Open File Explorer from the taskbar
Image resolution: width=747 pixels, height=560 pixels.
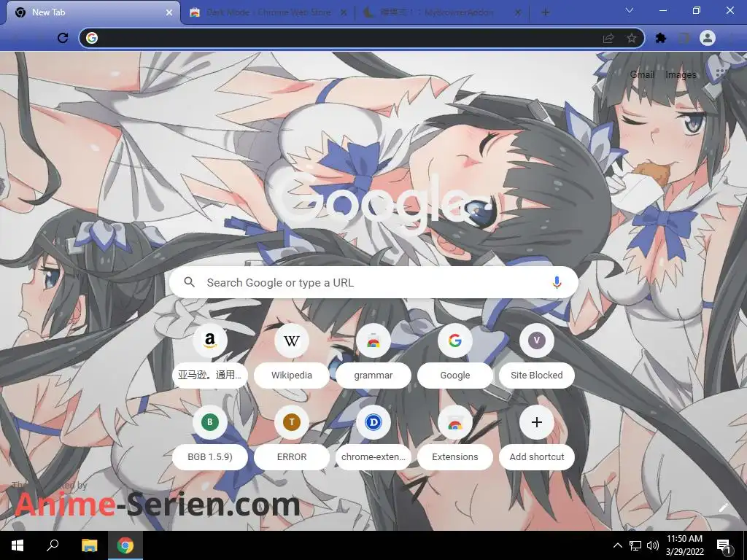pos(89,545)
